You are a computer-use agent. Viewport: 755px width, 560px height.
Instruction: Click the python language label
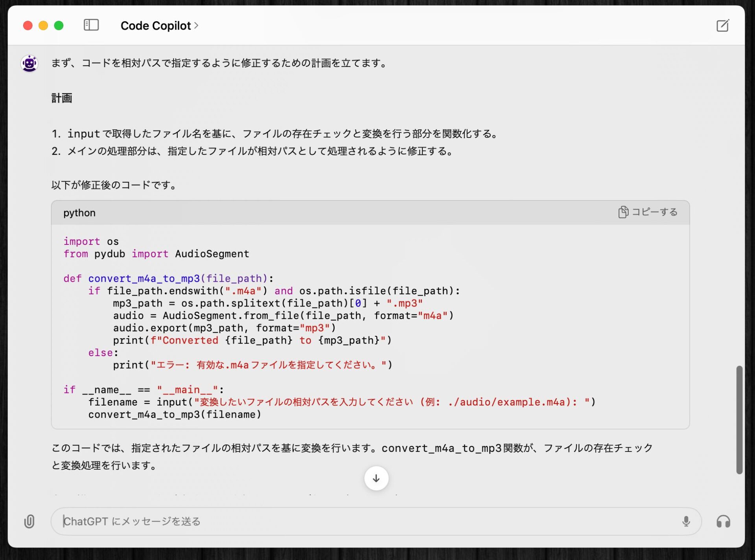pyautogui.click(x=79, y=213)
